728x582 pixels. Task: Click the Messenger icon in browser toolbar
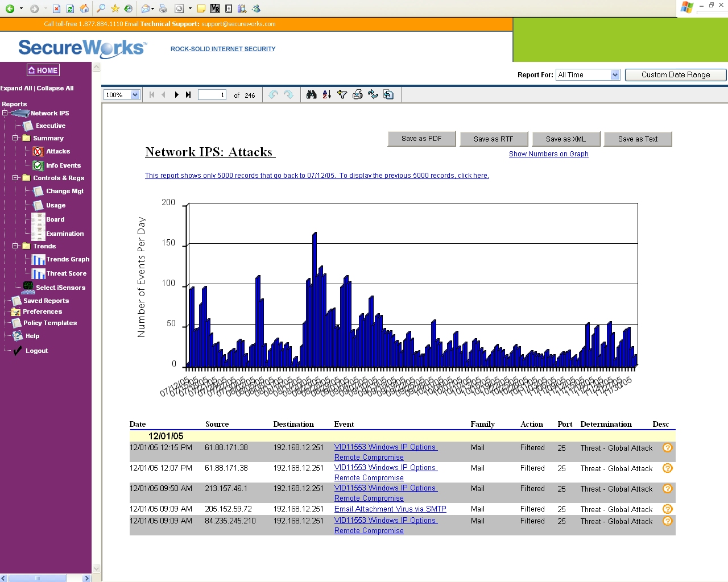(x=256, y=9)
